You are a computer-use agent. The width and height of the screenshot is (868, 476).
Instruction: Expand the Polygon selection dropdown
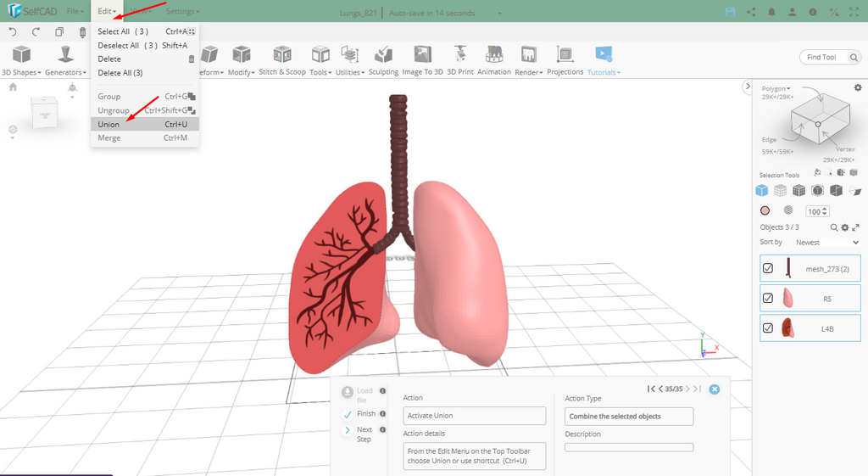coord(776,88)
